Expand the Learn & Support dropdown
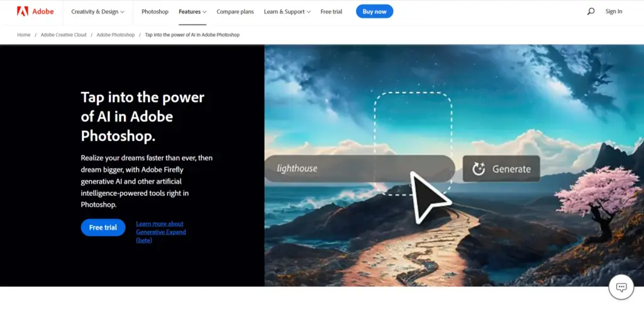The height and width of the screenshot is (319, 644). (287, 11)
